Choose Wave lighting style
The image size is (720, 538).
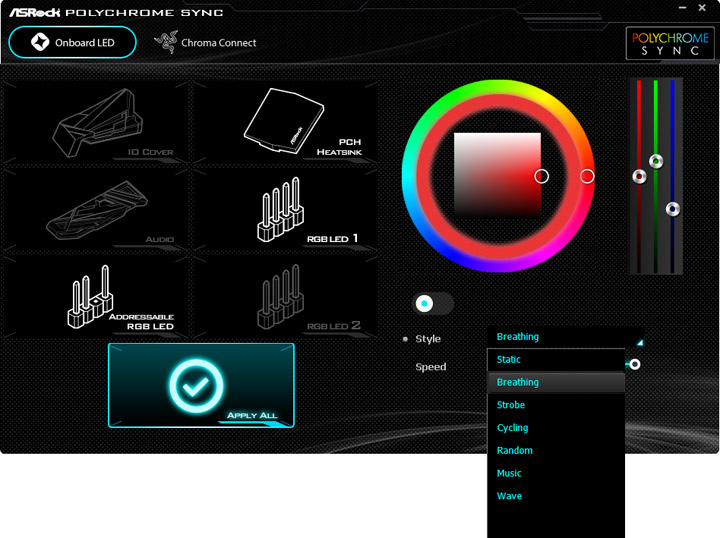[556, 496]
